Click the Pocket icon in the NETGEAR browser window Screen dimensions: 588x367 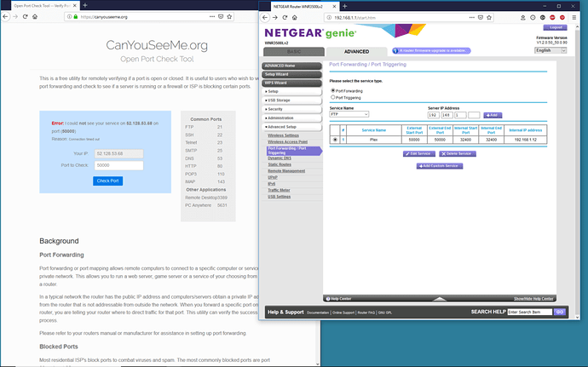point(481,17)
